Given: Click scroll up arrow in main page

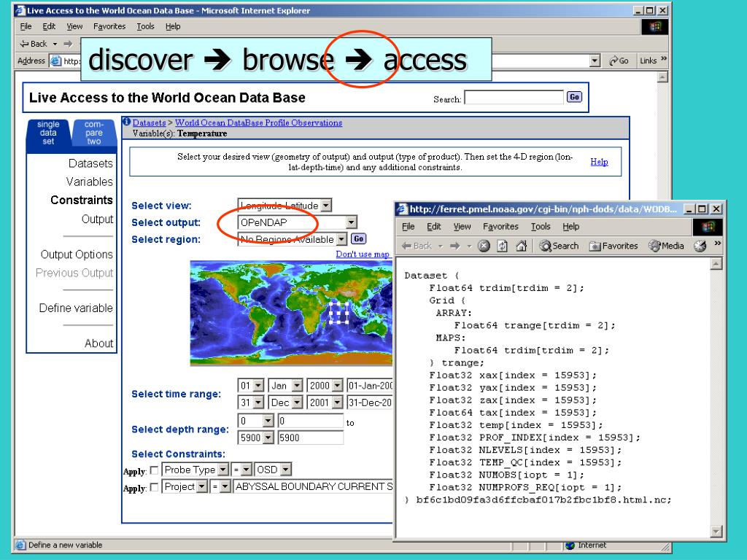Looking at the screenshot, I should click(662, 77).
